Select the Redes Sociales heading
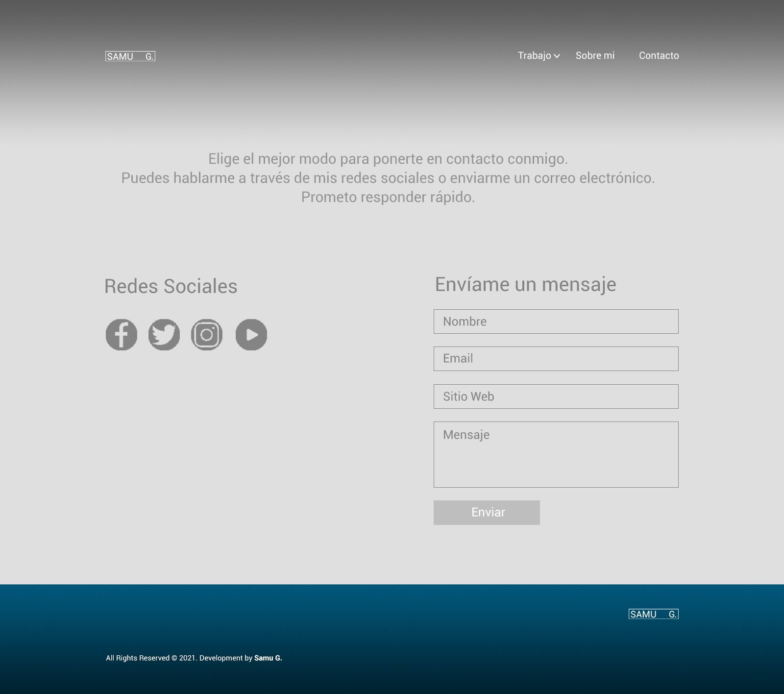 pos(171,286)
